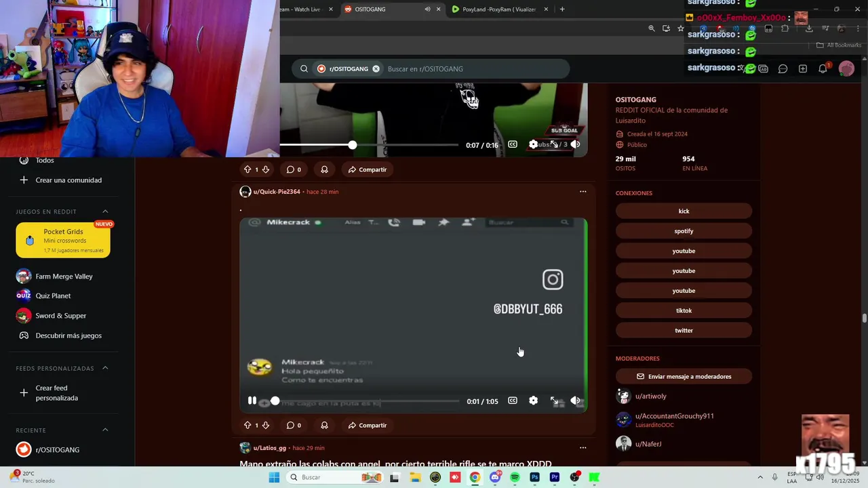Click Compartir under the Mikecrack video post
Image resolution: width=868 pixels, height=488 pixels.
tap(368, 425)
